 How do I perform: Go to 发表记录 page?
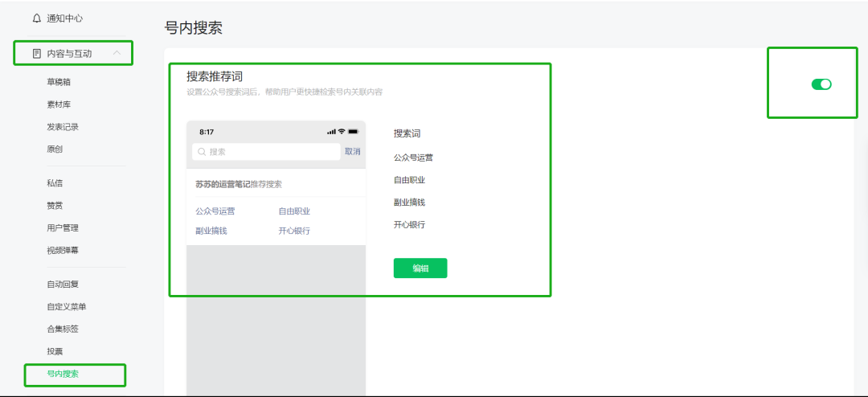coord(63,127)
